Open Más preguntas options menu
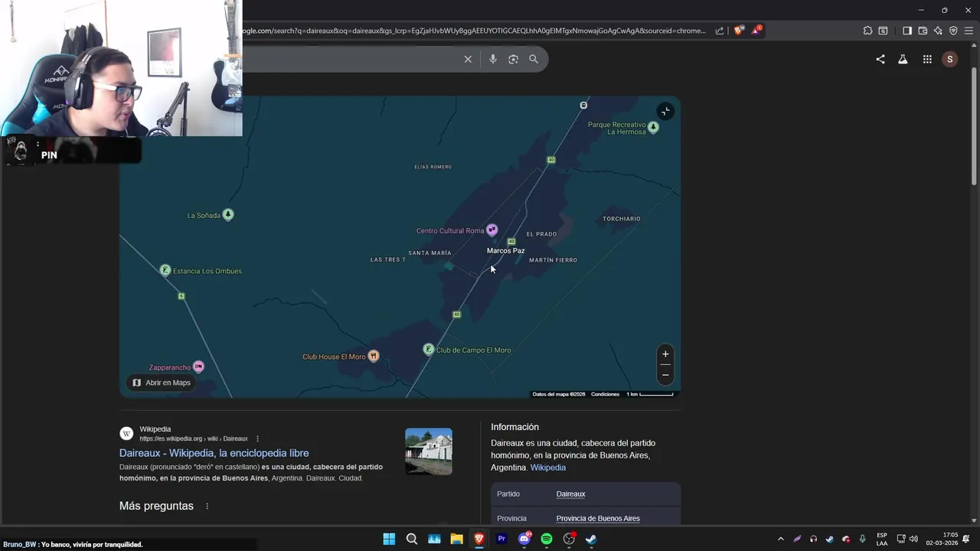 point(207,507)
